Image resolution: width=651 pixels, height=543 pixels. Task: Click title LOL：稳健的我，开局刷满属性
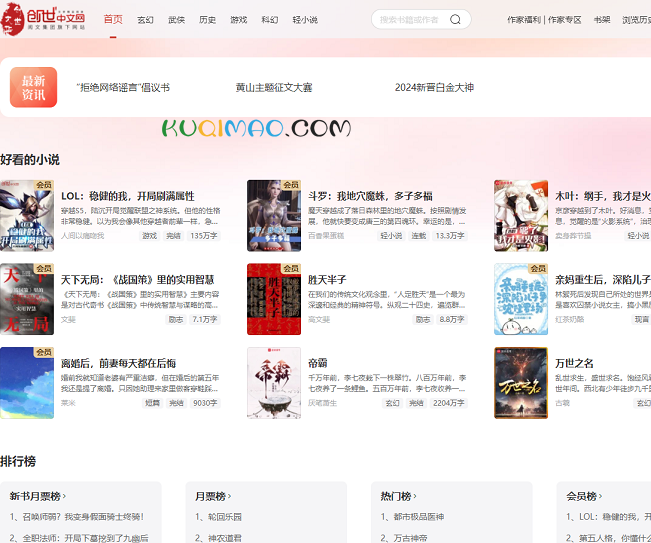pyautogui.click(x=128, y=196)
